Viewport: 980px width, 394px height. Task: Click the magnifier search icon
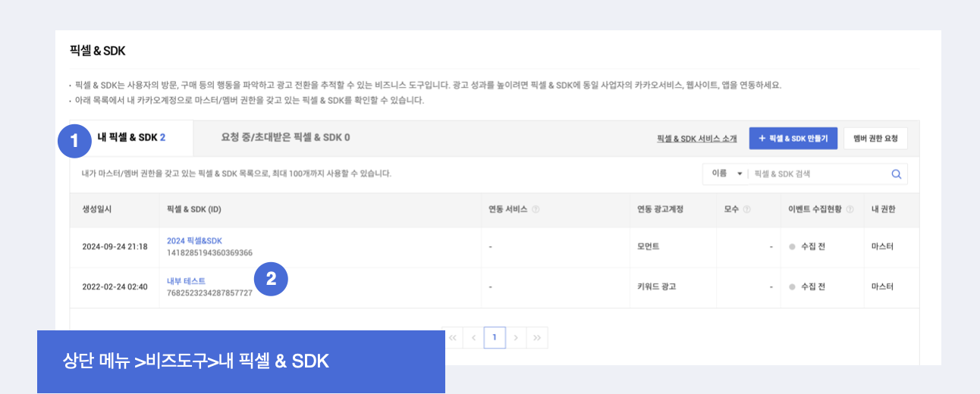(x=896, y=174)
